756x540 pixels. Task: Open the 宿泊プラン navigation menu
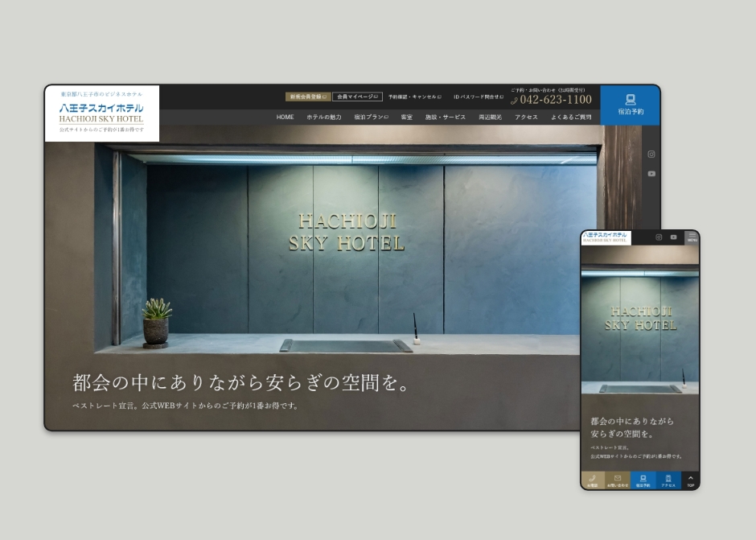coord(369,117)
